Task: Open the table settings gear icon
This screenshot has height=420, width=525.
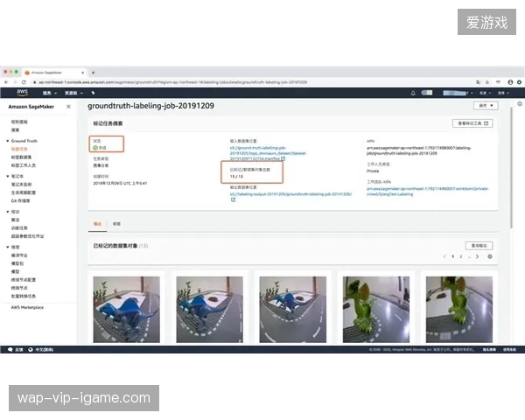Action: [x=490, y=256]
